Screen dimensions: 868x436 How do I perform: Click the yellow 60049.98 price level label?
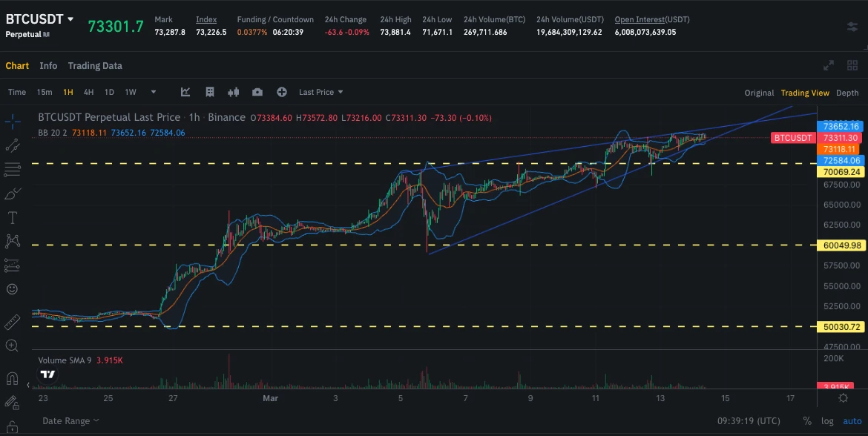coord(841,245)
